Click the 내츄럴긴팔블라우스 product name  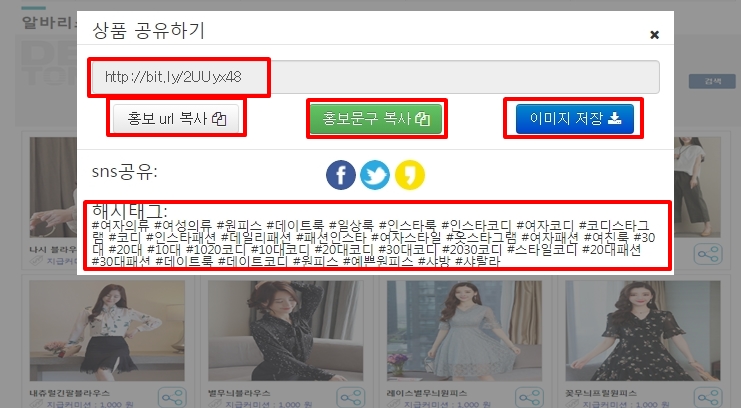(70, 393)
